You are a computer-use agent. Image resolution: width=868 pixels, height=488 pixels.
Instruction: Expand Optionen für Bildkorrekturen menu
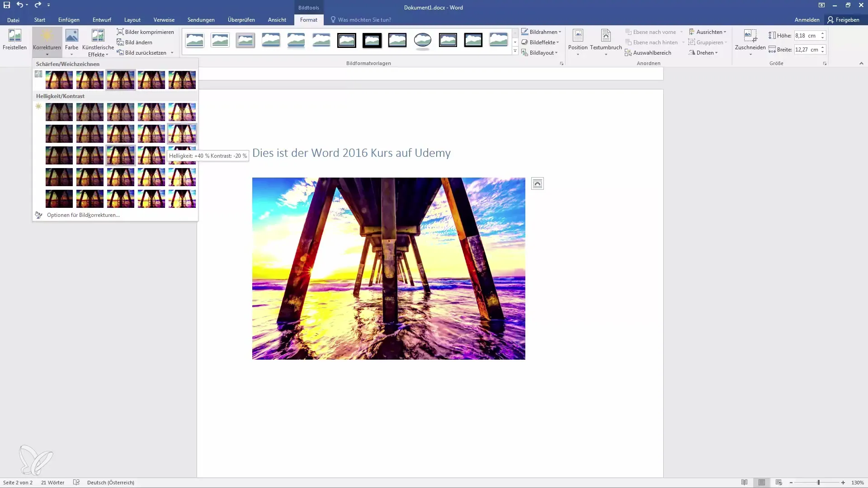click(83, 215)
